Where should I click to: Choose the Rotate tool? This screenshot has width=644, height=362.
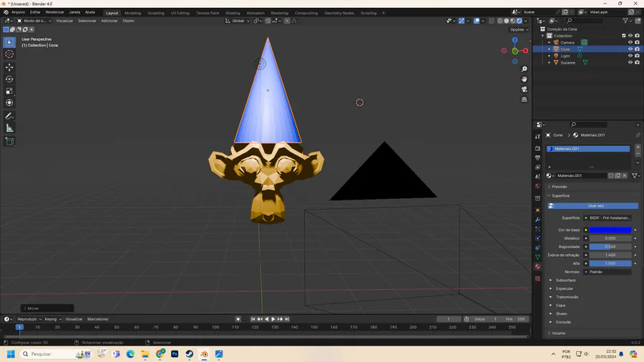pos(9,79)
